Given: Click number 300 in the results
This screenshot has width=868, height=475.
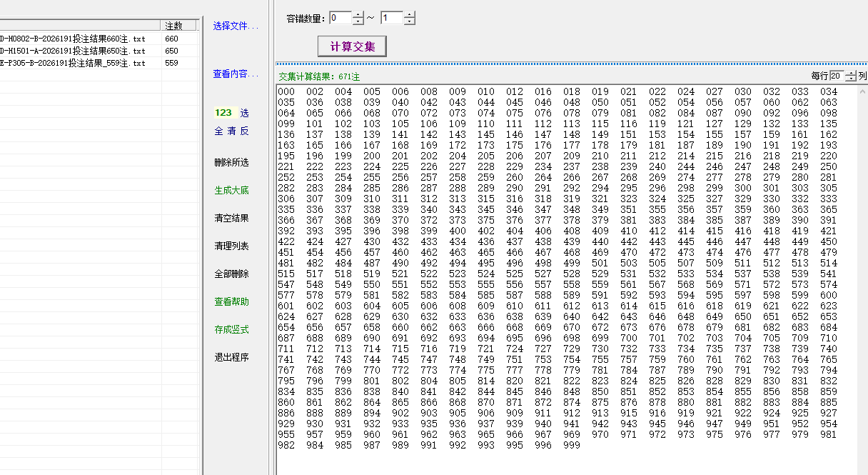Looking at the screenshot, I should click(743, 188).
